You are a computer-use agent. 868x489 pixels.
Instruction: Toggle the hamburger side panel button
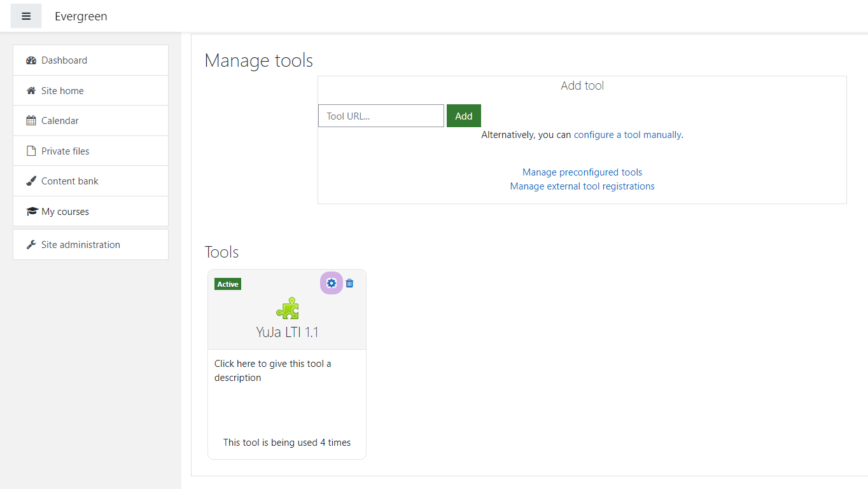click(26, 16)
